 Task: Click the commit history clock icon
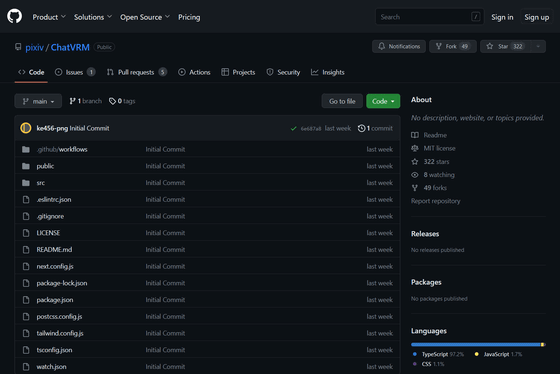[x=361, y=128]
